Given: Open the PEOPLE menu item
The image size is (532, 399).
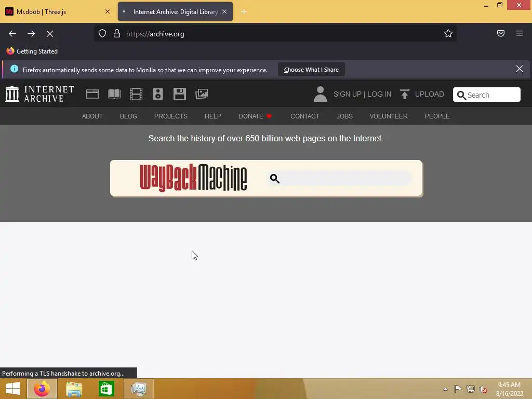Looking at the screenshot, I should point(437,116).
